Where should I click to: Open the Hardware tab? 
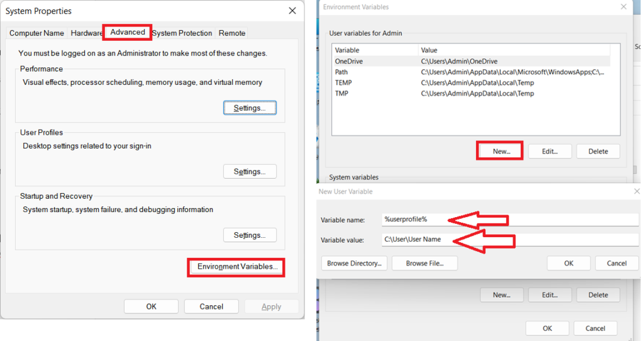[x=86, y=33]
